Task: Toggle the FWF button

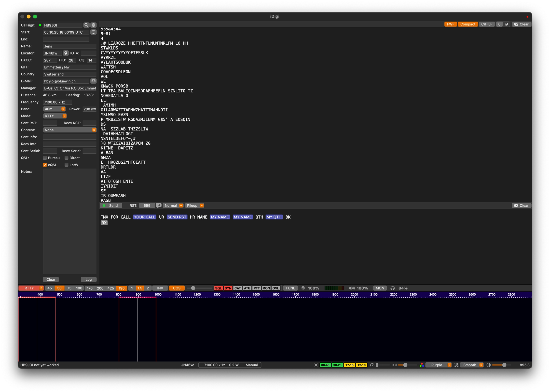Action: tap(450, 24)
